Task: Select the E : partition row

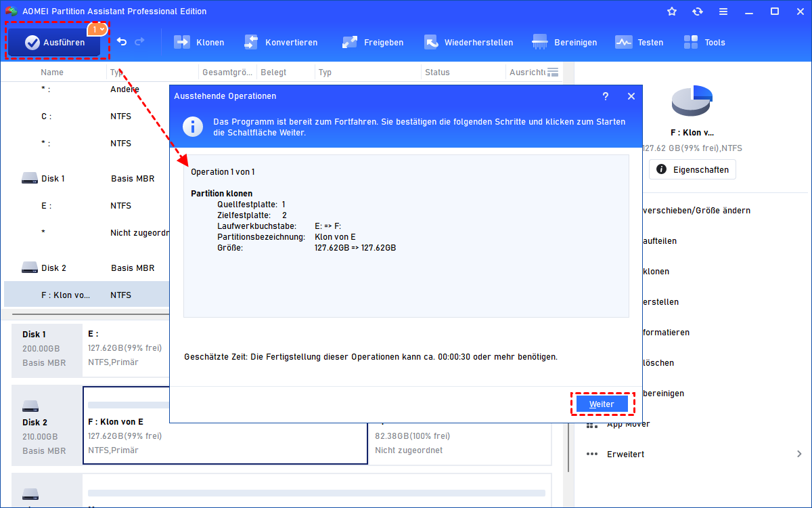Action: pos(87,206)
